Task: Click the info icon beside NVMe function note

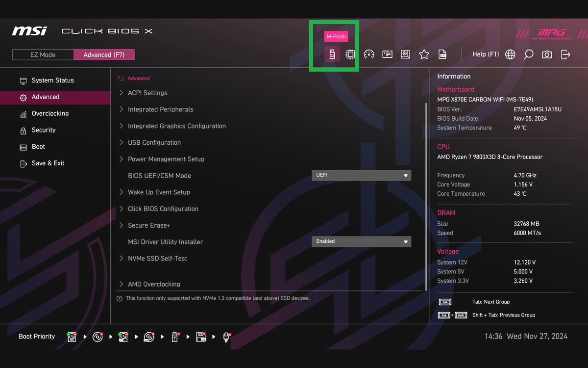Action: click(119, 298)
